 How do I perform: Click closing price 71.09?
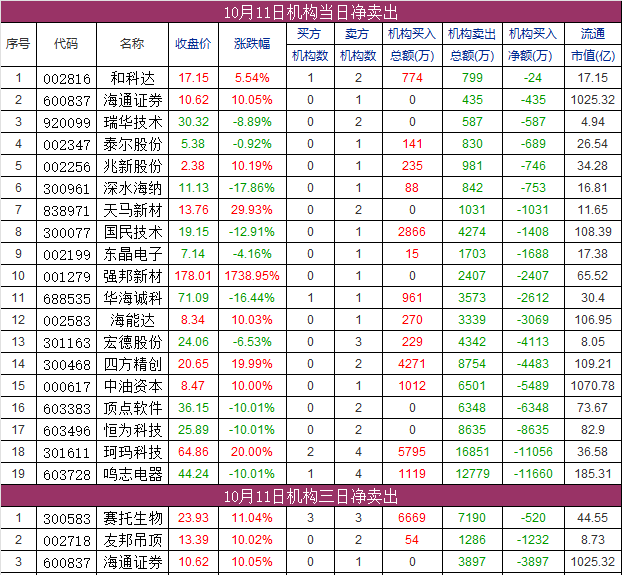(193, 298)
